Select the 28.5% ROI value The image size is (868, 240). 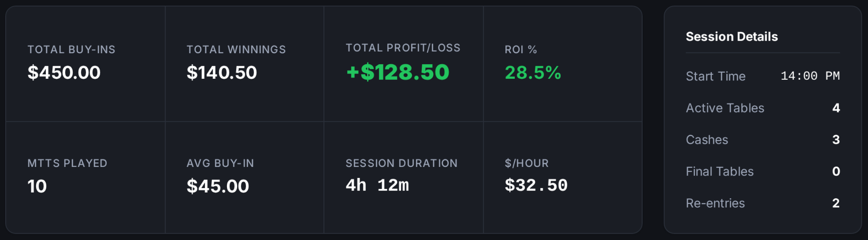coord(533,73)
